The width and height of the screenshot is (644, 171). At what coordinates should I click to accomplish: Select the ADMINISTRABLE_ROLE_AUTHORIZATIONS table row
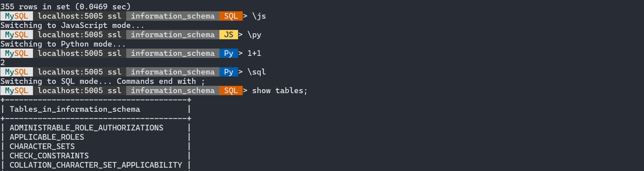coord(87,128)
